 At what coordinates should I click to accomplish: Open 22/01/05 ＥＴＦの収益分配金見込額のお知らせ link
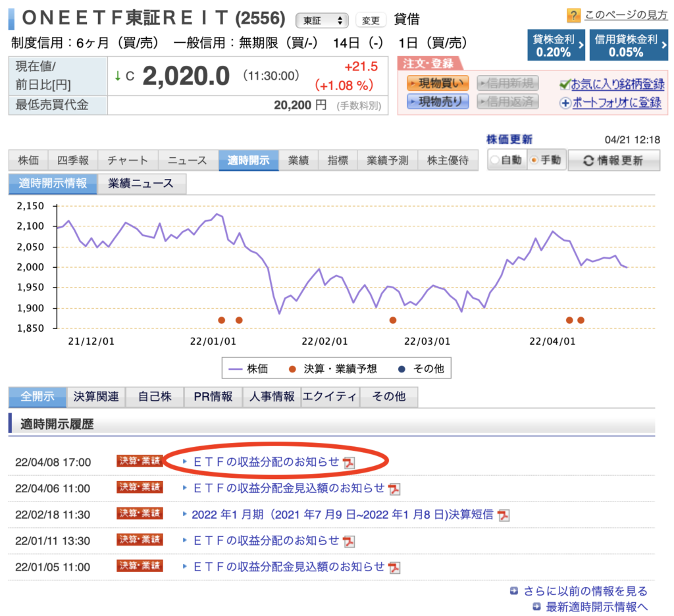[x=289, y=567]
